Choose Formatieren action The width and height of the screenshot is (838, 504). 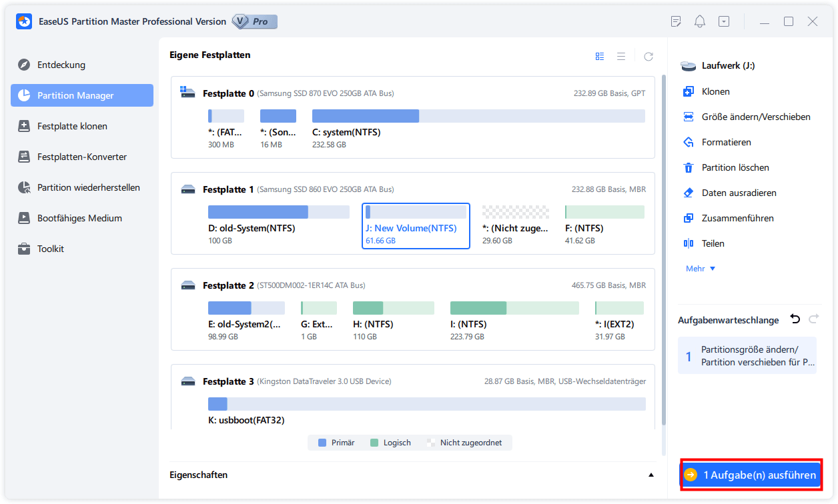[727, 142]
